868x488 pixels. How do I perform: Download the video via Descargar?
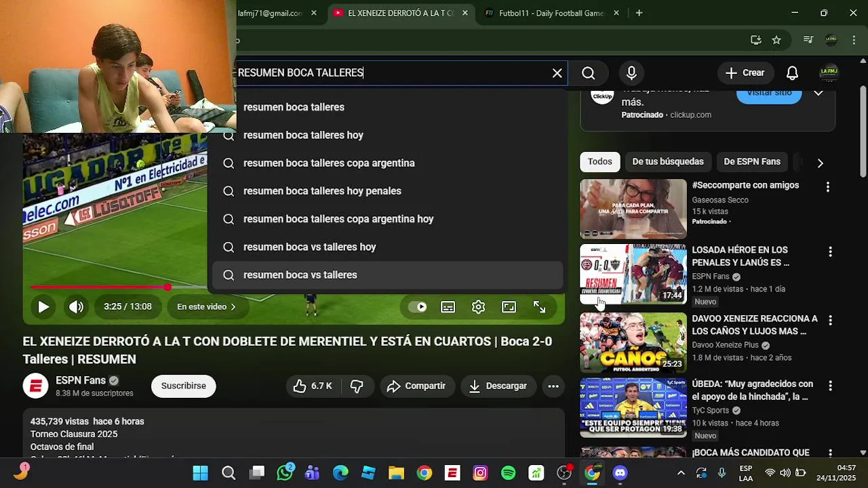click(x=498, y=386)
